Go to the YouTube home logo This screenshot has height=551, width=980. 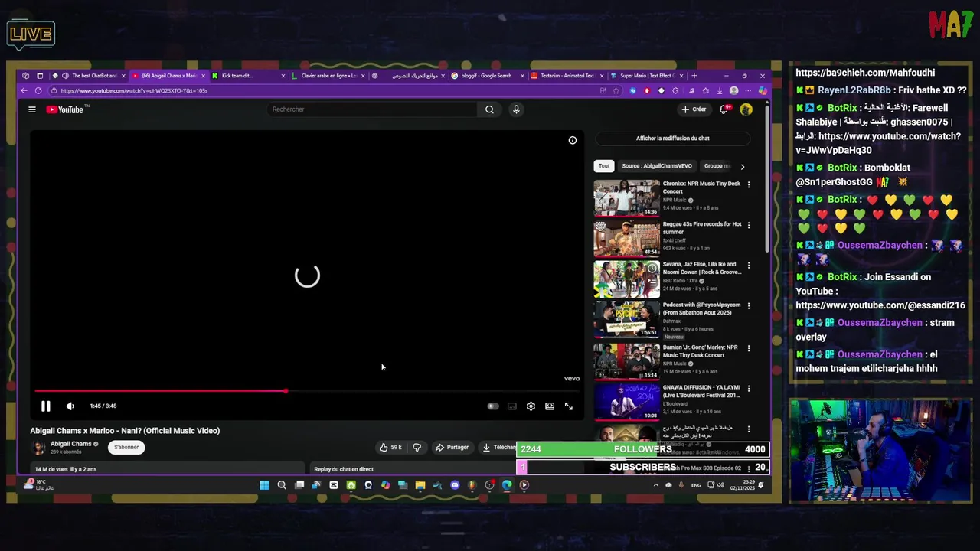[67, 109]
